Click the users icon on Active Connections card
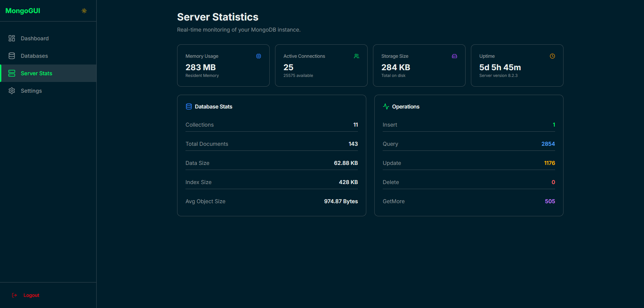Viewport: 644px width, 308px height. click(x=356, y=56)
